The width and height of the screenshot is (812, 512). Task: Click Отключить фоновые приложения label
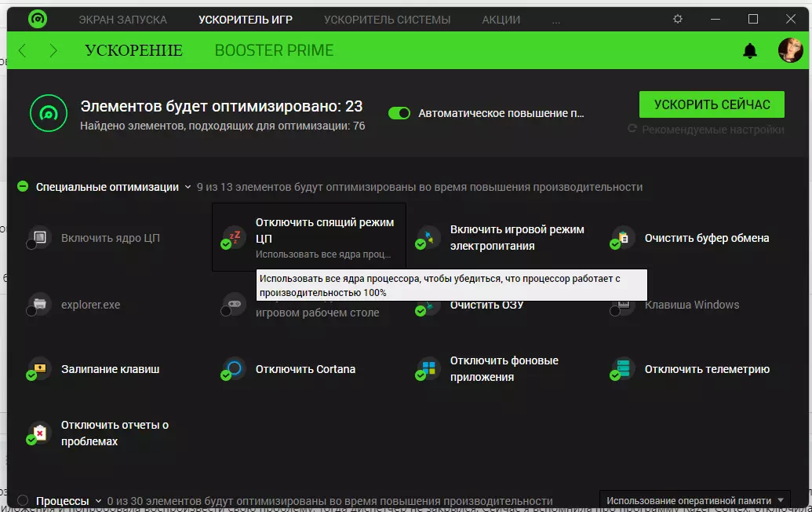pyautogui.click(x=504, y=368)
